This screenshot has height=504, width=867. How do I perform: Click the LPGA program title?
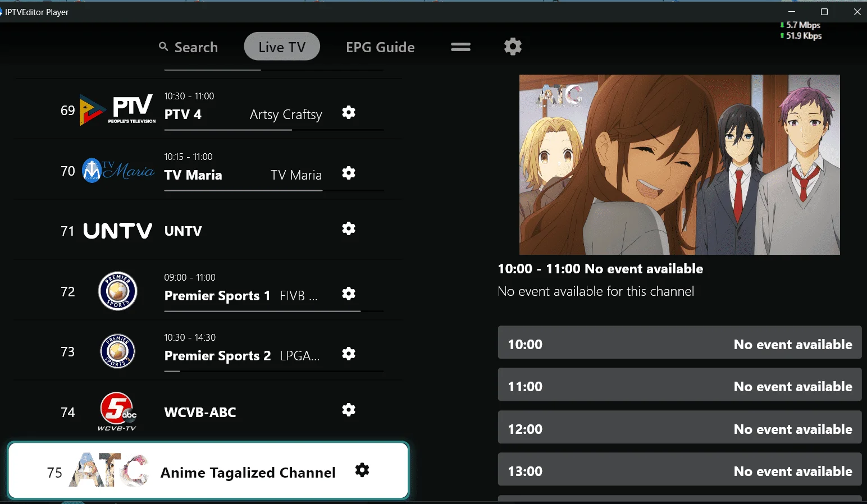(300, 356)
